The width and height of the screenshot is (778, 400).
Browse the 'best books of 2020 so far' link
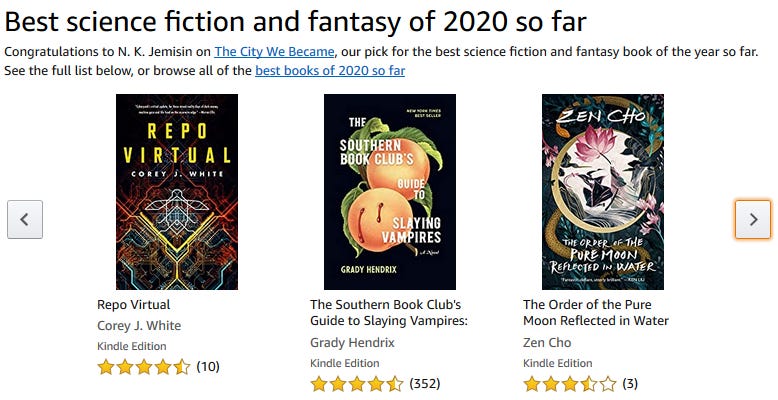330,71
